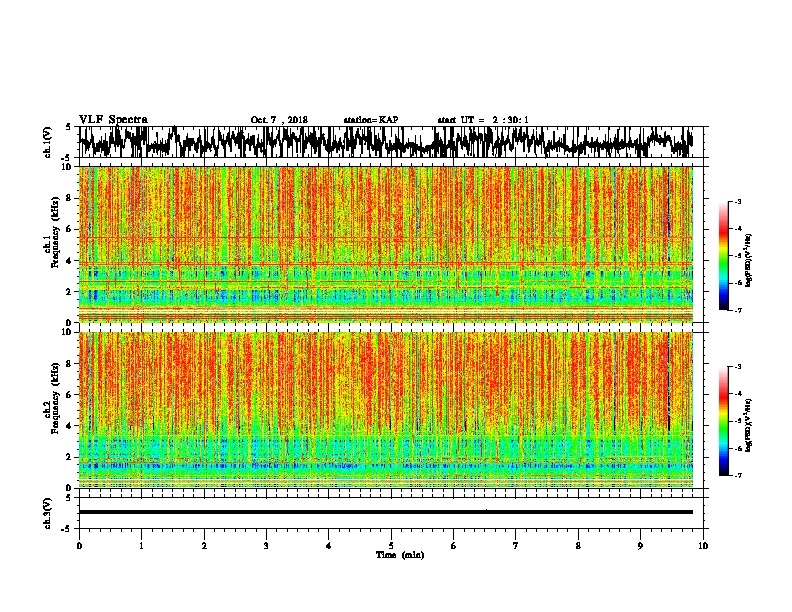Click the "ch.1(V)" waveform axis label
Screen dimensions: 792x612
(x=48, y=142)
